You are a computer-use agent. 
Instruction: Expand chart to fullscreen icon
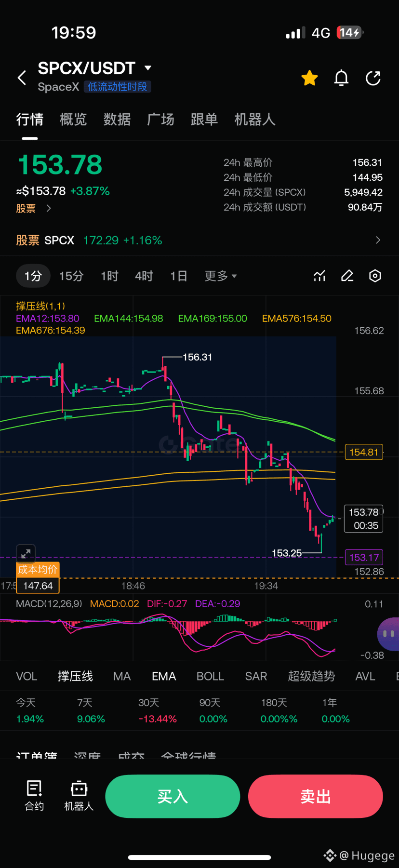point(26,553)
